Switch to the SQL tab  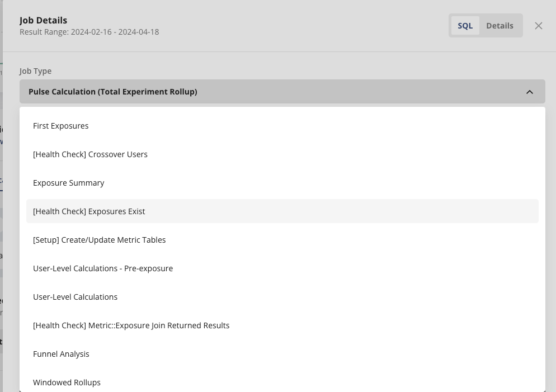coord(465,25)
